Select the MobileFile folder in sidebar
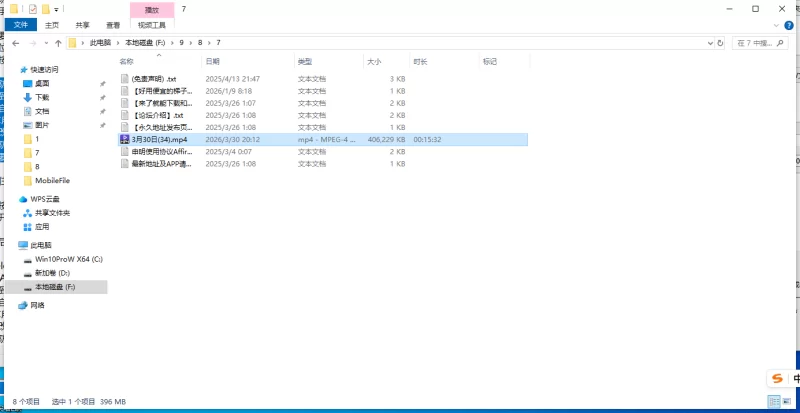The height and width of the screenshot is (413, 800). pyautogui.click(x=54, y=180)
